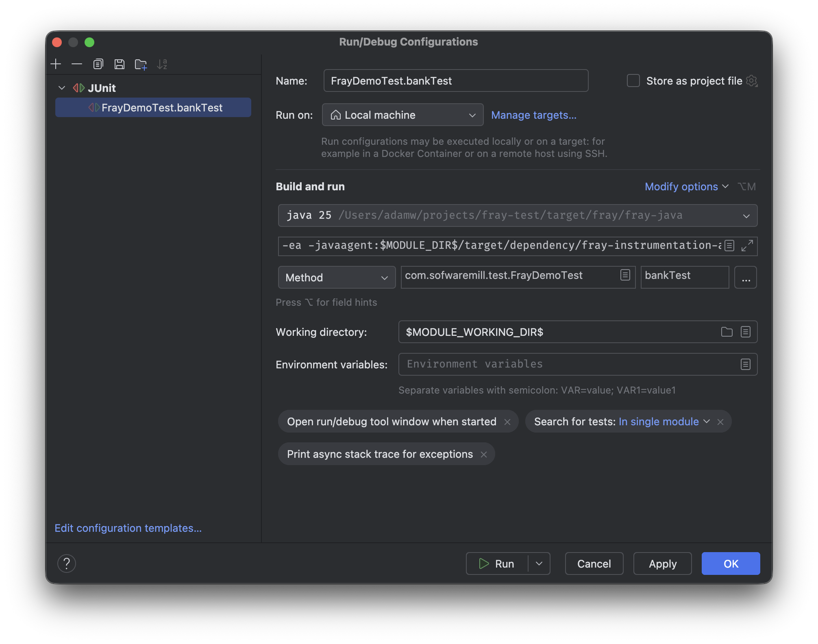
Task: Open Manage targets
Action: pos(534,115)
